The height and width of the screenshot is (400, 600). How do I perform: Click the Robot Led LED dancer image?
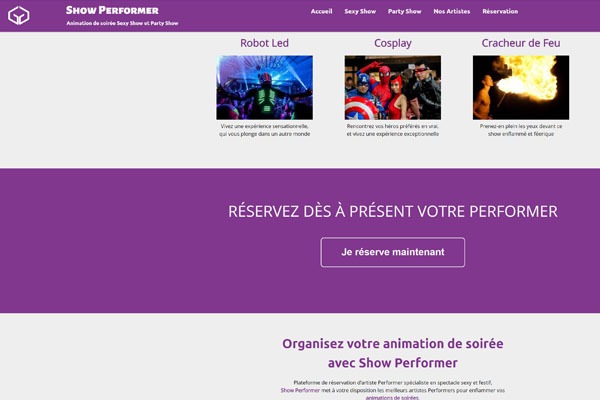[264, 87]
